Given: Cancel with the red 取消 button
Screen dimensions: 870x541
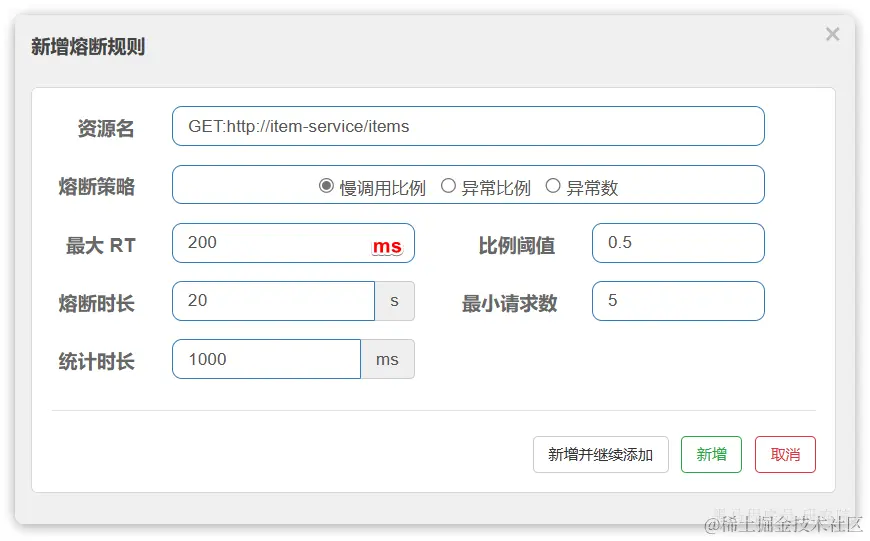Looking at the screenshot, I should [785, 454].
